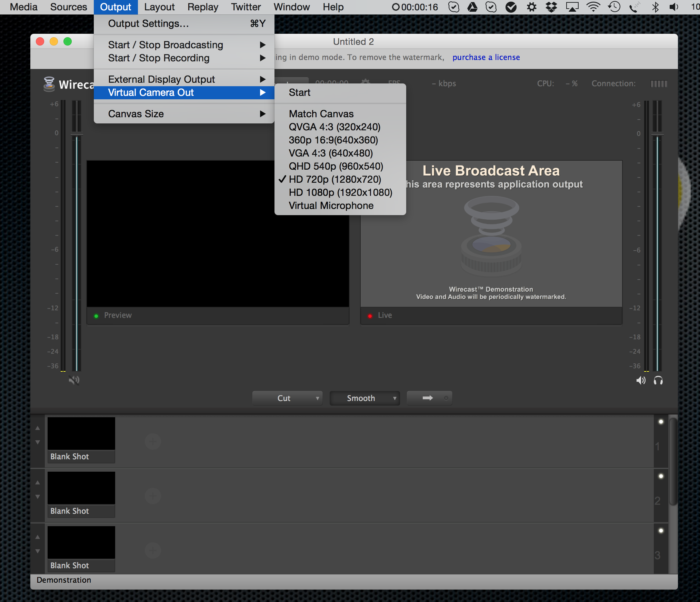Click the left audio level fader handle

(77, 134)
